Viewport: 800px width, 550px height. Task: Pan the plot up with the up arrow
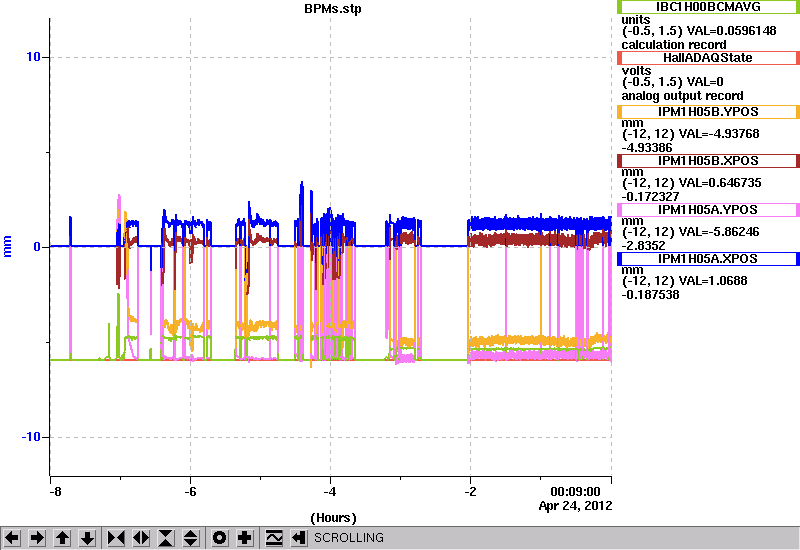[x=62, y=538]
